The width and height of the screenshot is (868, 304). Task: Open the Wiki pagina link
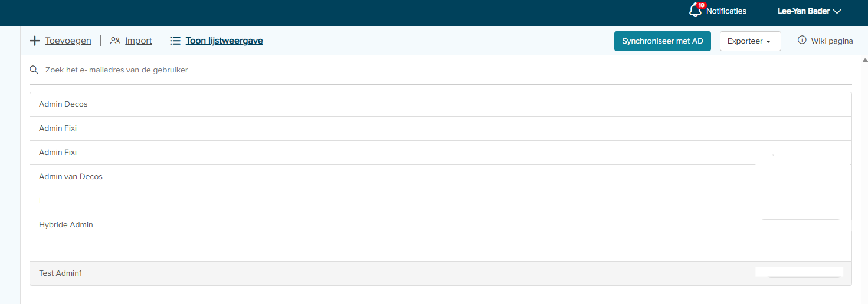click(832, 41)
